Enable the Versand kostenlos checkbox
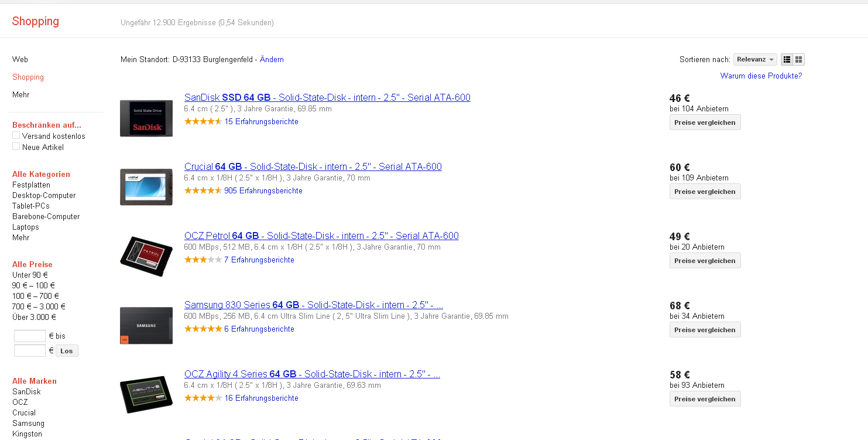The height and width of the screenshot is (440, 868). (16, 135)
